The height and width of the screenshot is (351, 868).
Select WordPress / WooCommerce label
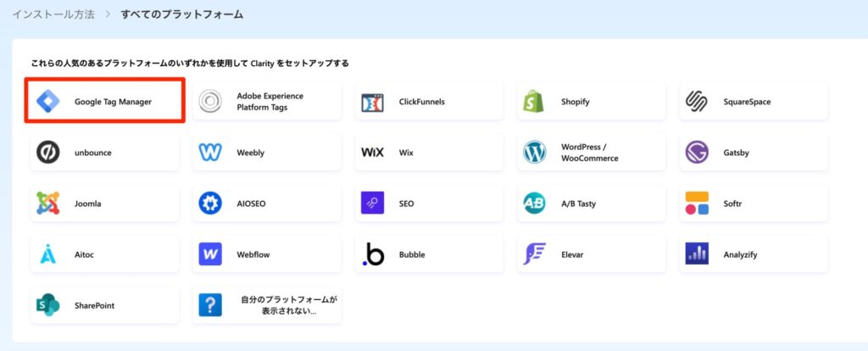[590, 153]
